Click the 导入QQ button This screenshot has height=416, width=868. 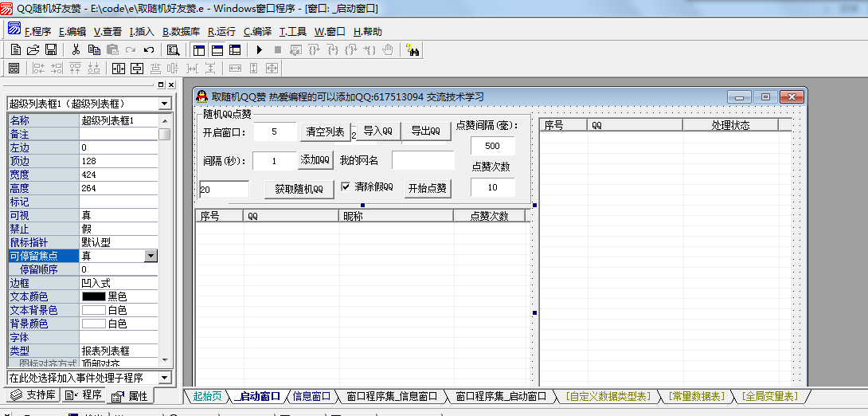pos(378,131)
